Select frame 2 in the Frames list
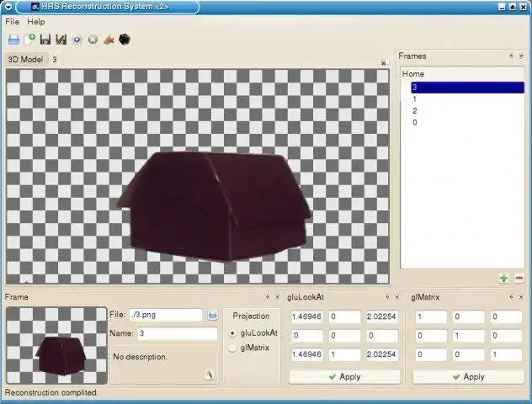Viewport: 532px width, 404px height. [x=415, y=111]
